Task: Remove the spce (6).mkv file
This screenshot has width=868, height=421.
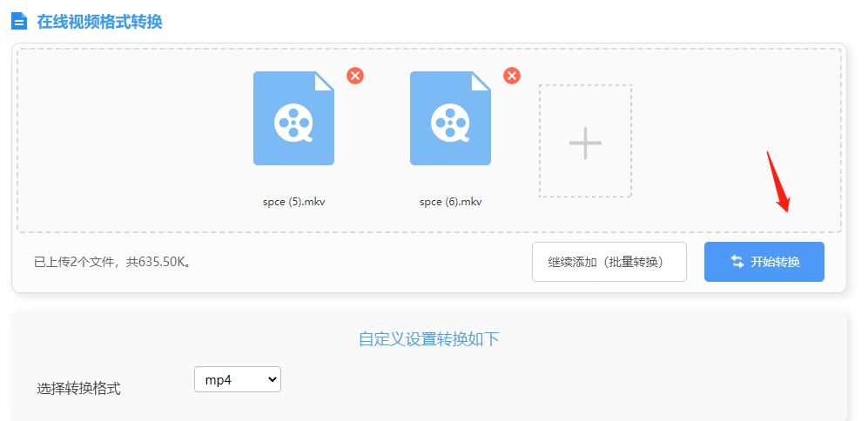Action: [512, 76]
